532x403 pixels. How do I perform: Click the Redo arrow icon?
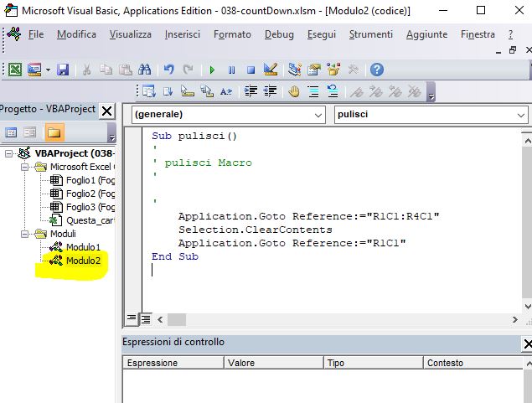coord(188,70)
